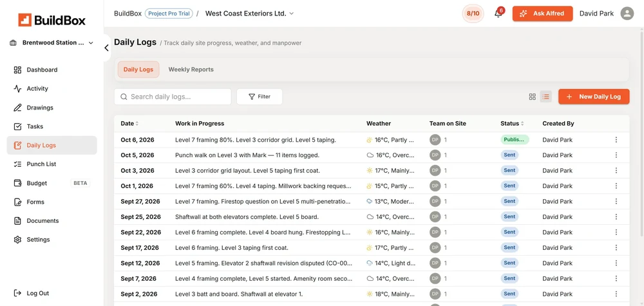644x306 pixels.
Task: Open Activity in sidebar
Action: pos(52,89)
